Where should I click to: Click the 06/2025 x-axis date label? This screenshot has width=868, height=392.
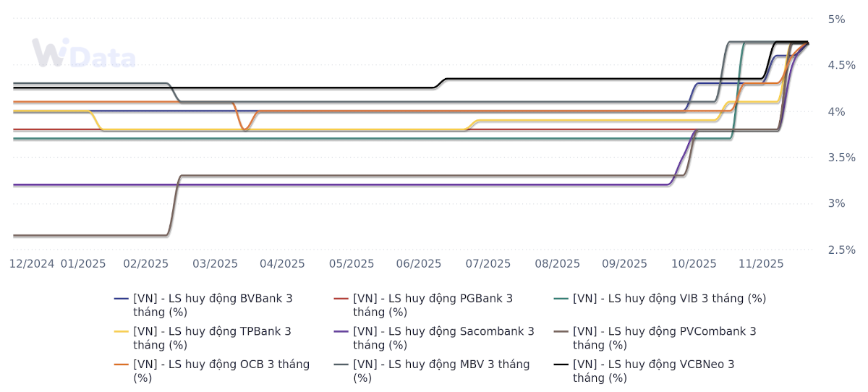click(x=420, y=264)
